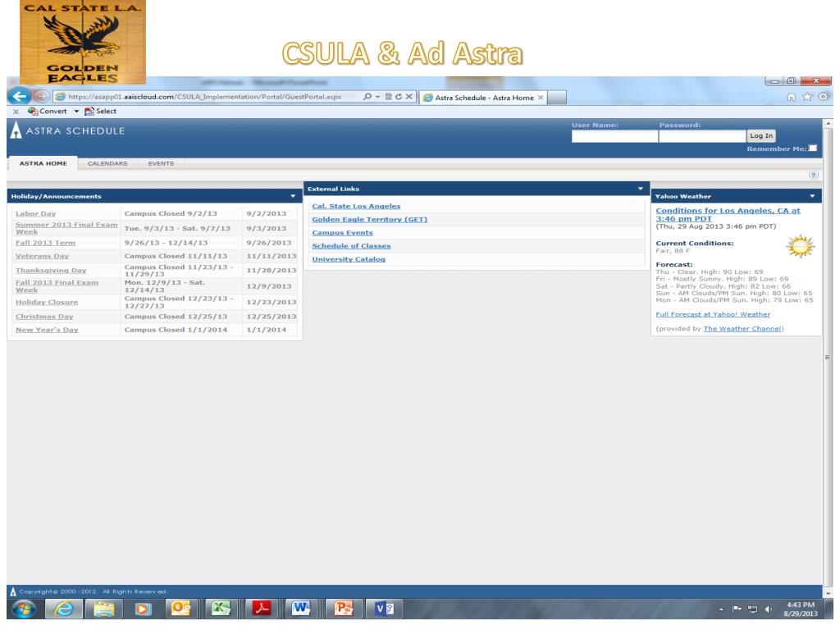Open a new blank browser tab
Viewport: 840px width, 630px height.
click(557, 98)
